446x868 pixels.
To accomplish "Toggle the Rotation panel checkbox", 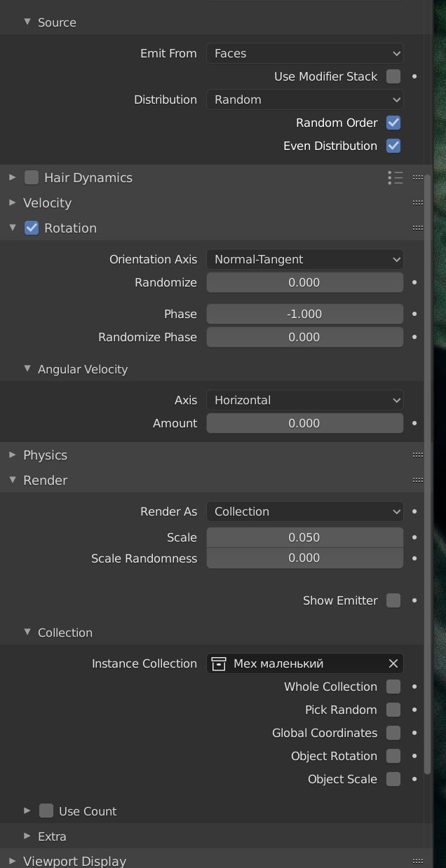I will (32, 228).
